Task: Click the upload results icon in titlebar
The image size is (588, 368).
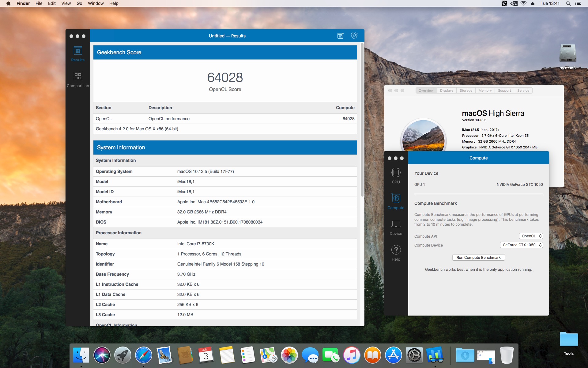Action: pos(340,36)
